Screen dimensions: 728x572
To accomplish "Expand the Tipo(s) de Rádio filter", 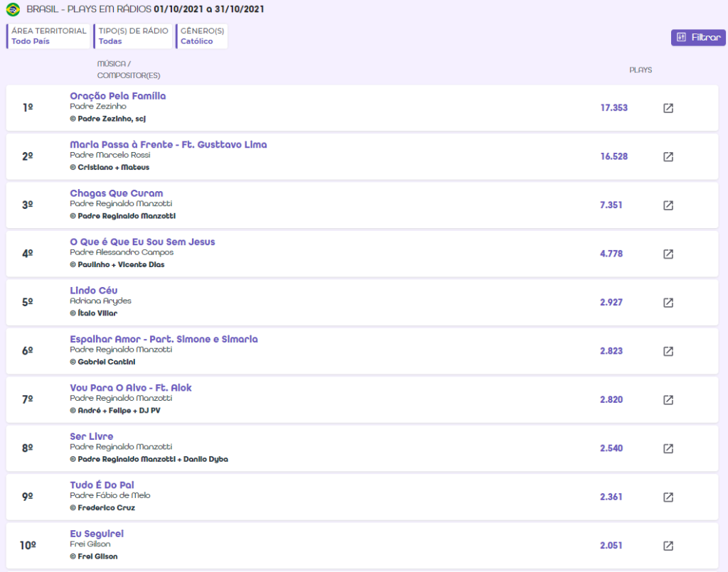I will (x=133, y=36).
